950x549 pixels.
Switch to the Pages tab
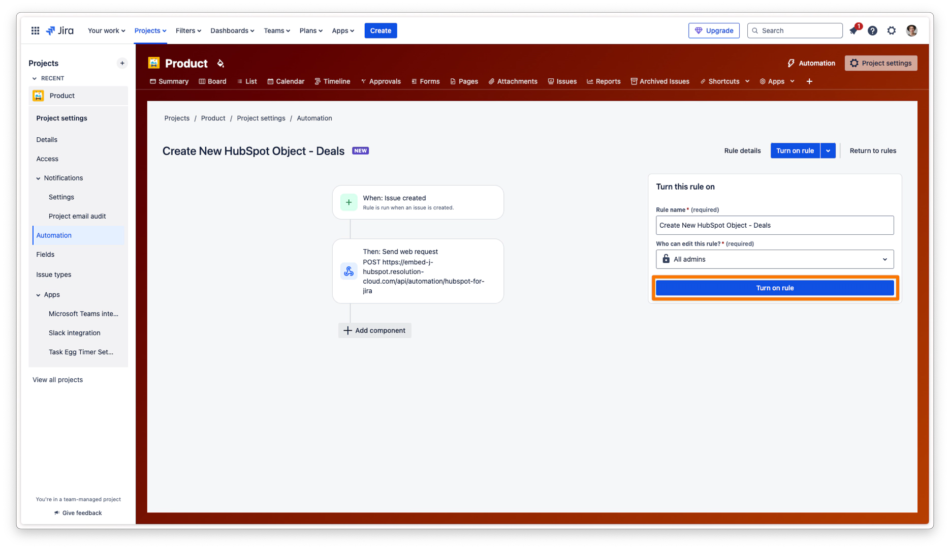464,81
